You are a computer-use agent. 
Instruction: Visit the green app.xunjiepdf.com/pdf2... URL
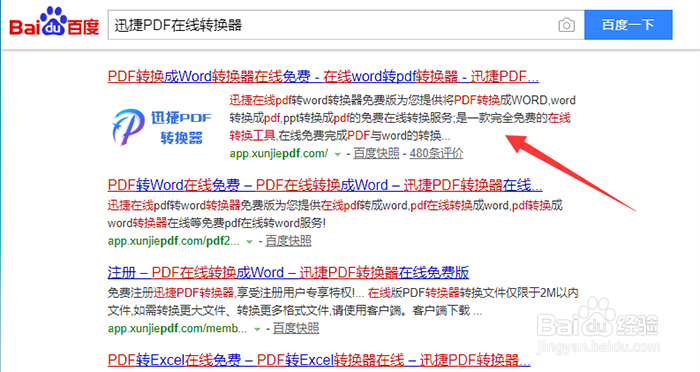174,241
